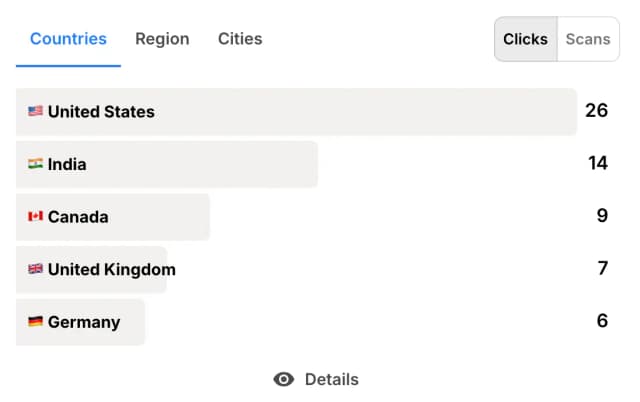Screen dimensions: 640x402
Task: Switch to the Cities tab
Action: [240, 39]
